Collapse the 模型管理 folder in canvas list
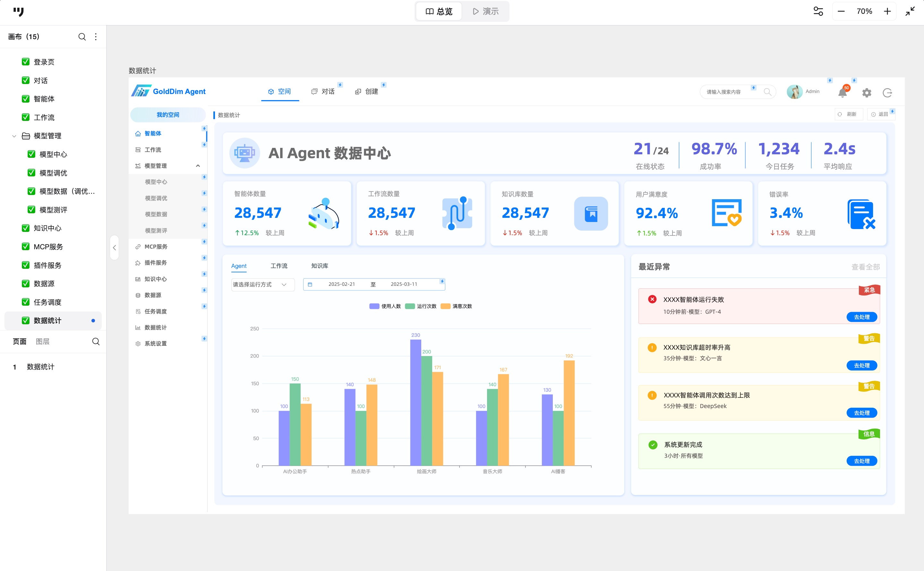 point(14,136)
